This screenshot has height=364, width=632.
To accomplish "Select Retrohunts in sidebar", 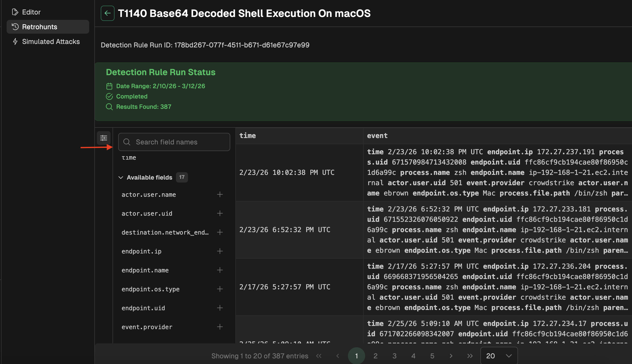I will tap(40, 27).
